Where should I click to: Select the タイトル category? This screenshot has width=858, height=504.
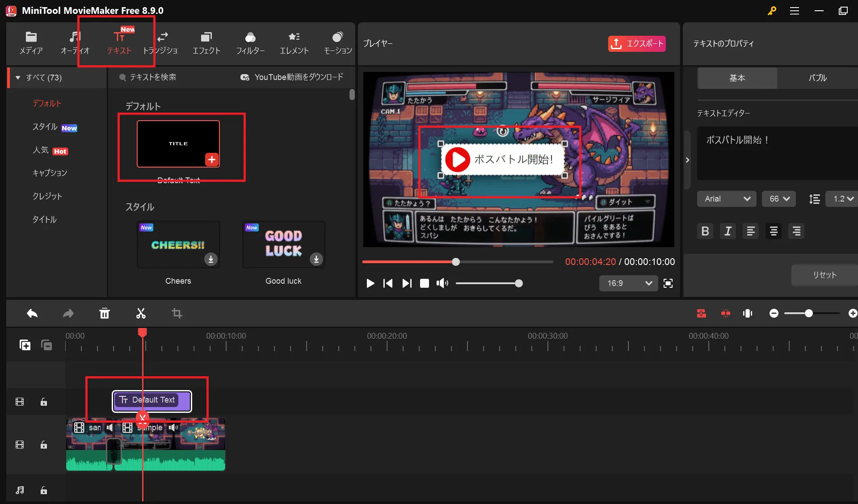coord(44,219)
